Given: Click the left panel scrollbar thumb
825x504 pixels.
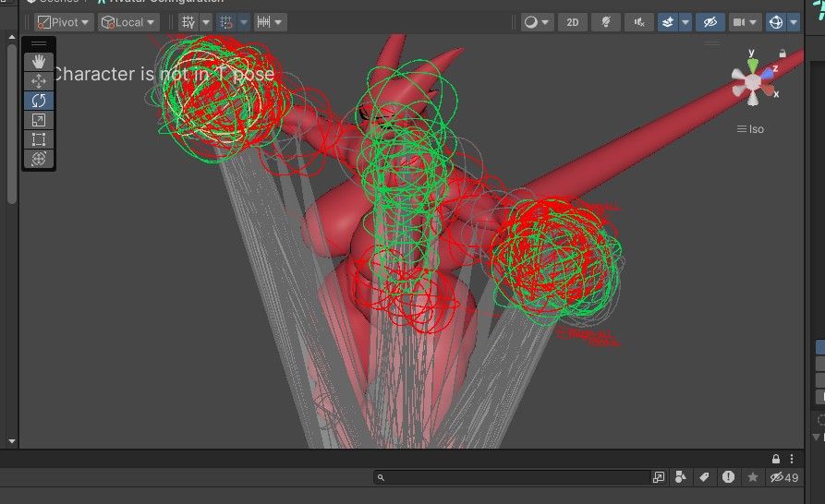Looking at the screenshot, I should [12, 124].
